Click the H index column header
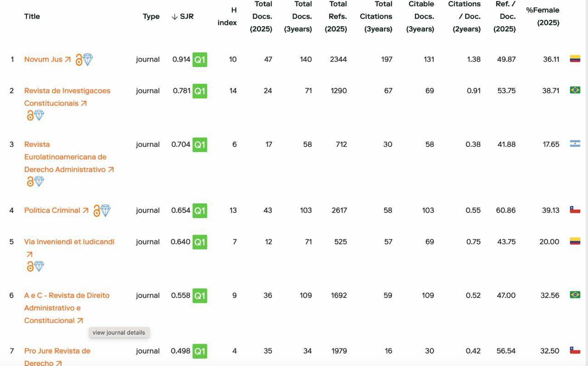 click(227, 17)
